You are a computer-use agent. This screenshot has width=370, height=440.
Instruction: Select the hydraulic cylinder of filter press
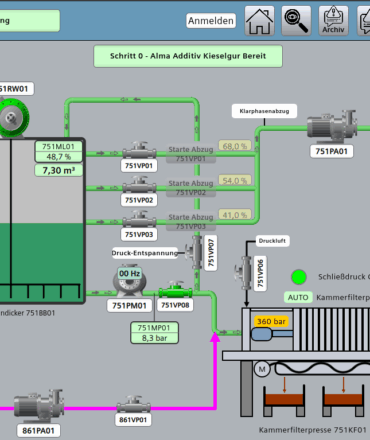click(272, 334)
